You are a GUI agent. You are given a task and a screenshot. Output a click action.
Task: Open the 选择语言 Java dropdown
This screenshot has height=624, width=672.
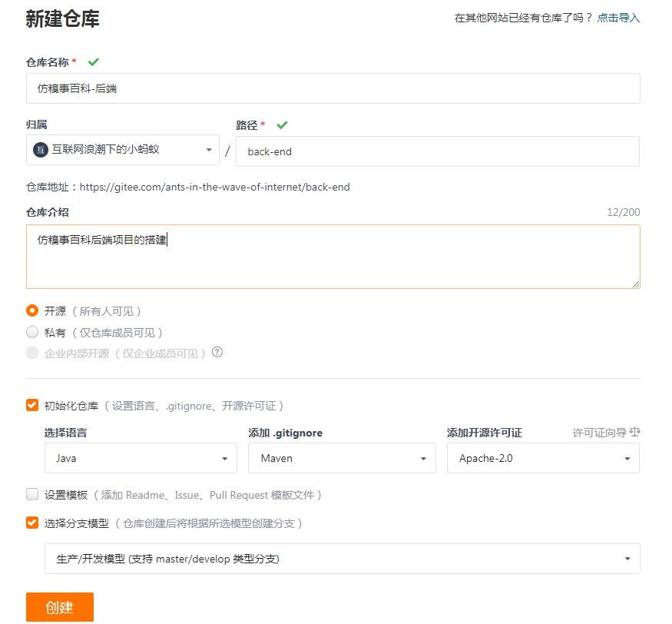(x=141, y=458)
